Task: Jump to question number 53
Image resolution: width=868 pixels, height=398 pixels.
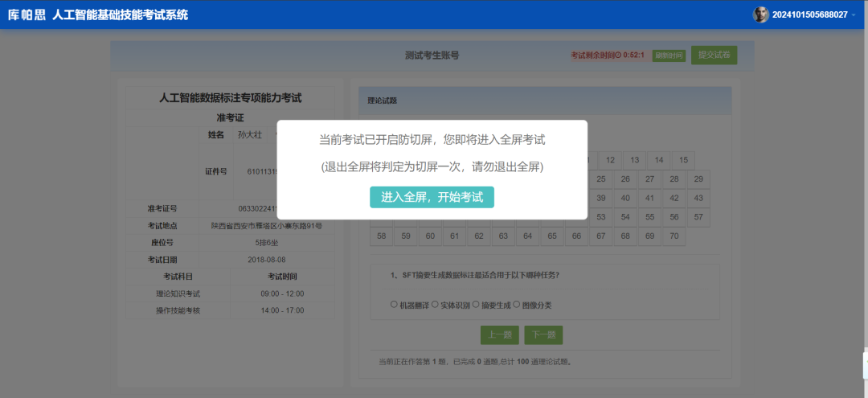Action: click(601, 218)
